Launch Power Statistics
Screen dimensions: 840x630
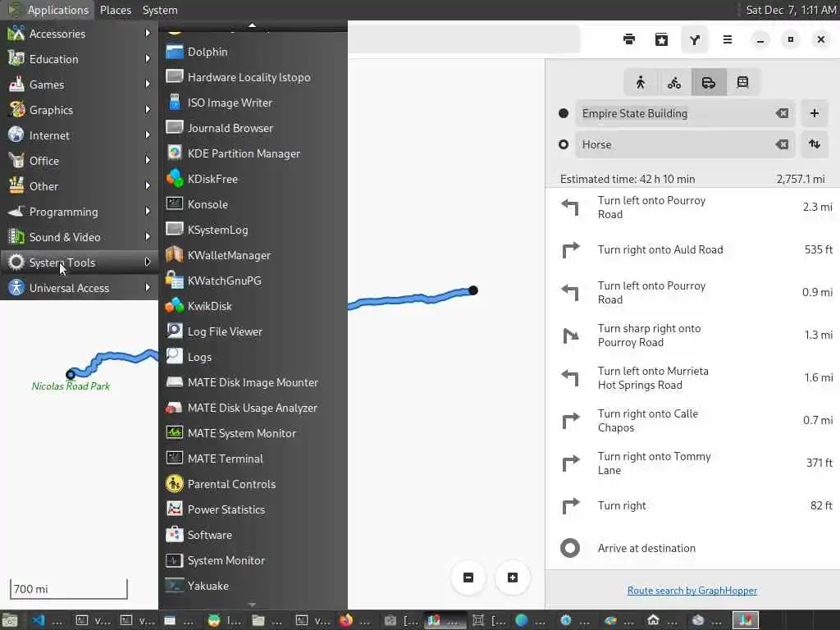click(x=253, y=509)
